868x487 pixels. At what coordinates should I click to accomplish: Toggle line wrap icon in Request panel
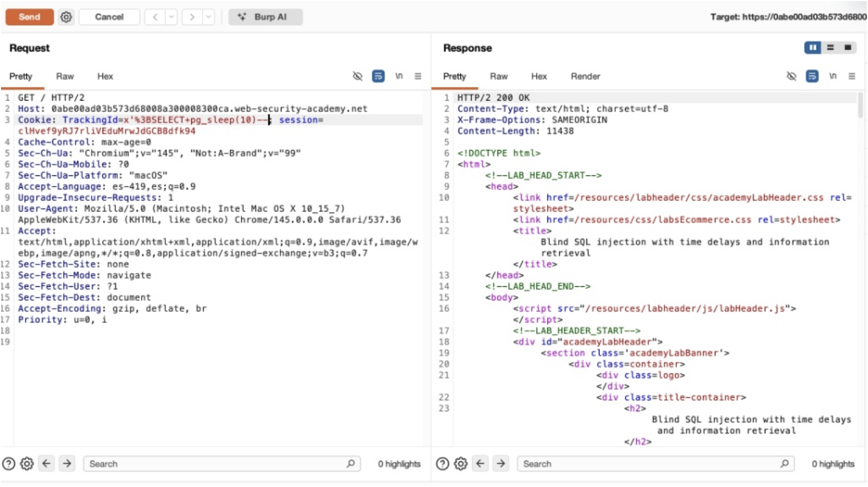378,76
